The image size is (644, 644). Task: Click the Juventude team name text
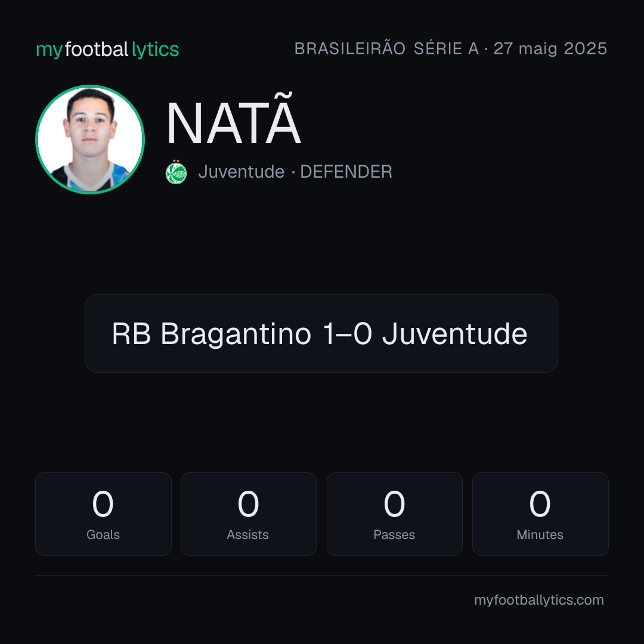pos(241,172)
